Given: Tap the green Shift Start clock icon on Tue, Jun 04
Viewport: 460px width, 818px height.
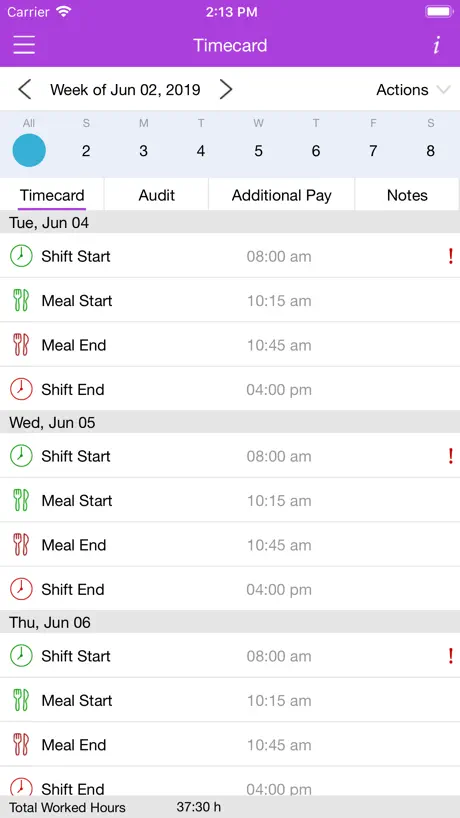Looking at the screenshot, I should click(x=21, y=256).
